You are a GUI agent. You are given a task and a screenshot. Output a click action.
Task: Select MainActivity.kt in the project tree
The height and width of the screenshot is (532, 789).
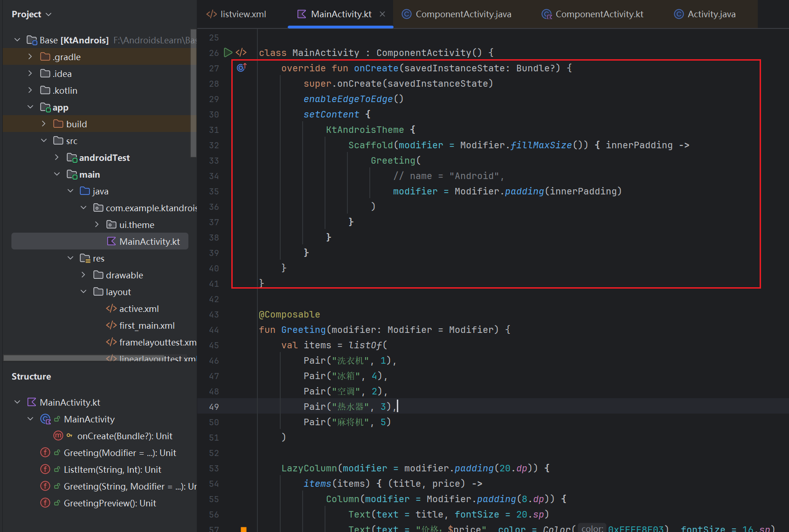[x=100, y=242]
